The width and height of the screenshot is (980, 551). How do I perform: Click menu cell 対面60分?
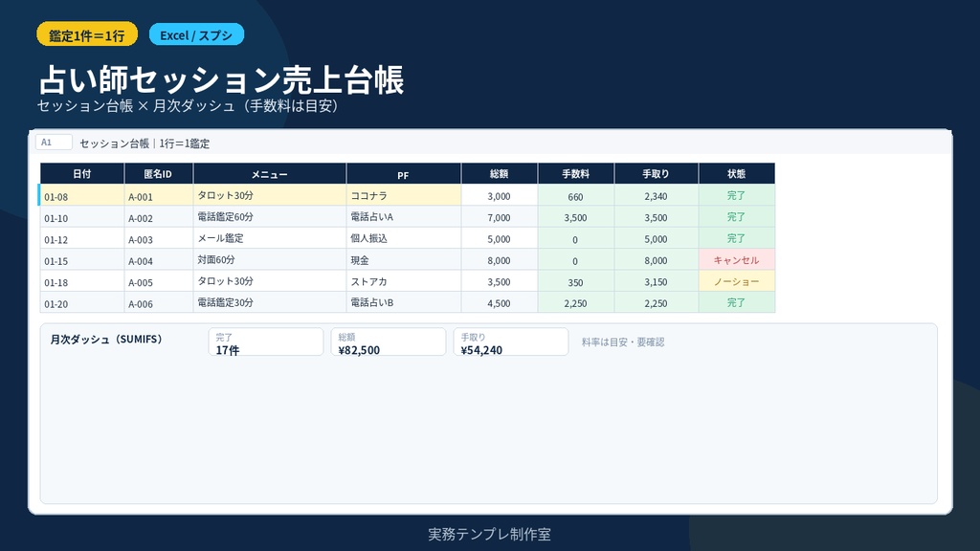269,260
